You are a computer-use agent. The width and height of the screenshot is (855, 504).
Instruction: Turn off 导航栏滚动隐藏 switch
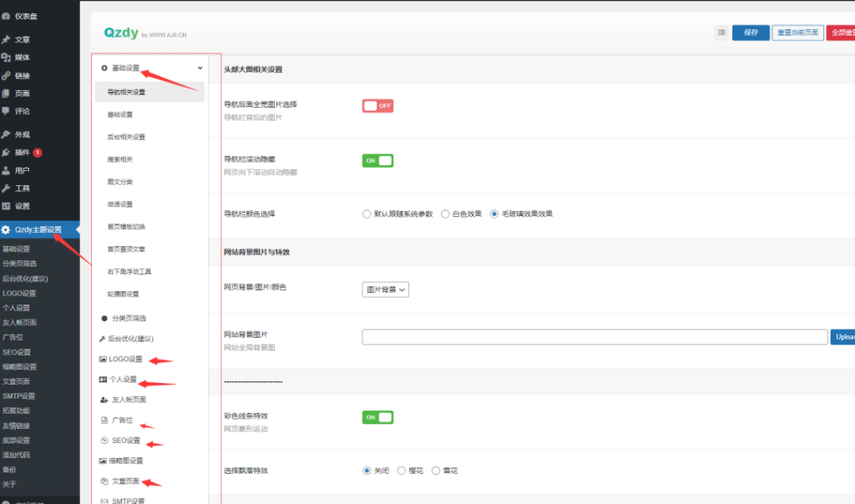(x=377, y=160)
